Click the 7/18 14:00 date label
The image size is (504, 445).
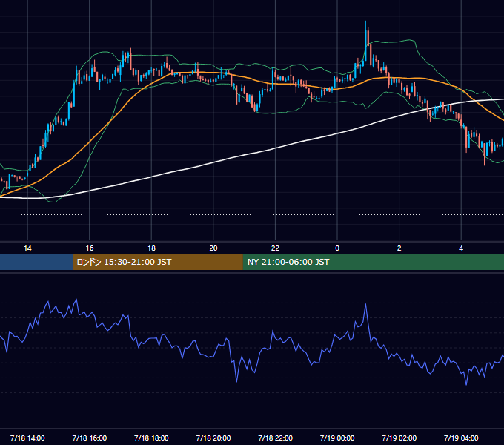click(x=27, y=438)
